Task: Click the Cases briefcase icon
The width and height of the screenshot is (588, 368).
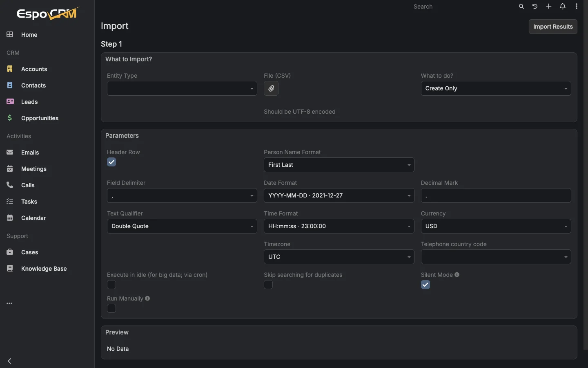Action: tap(10, 252)
